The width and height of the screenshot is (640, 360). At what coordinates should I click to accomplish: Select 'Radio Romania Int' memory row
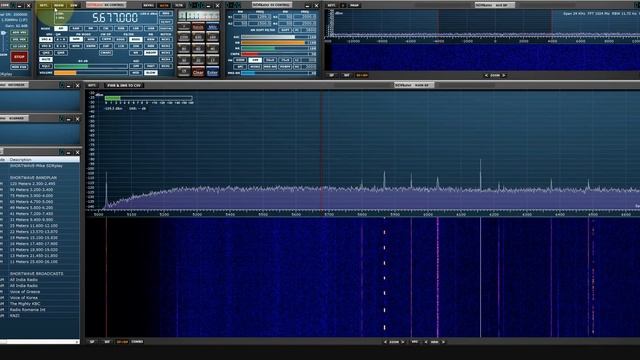tap(40, 310)
